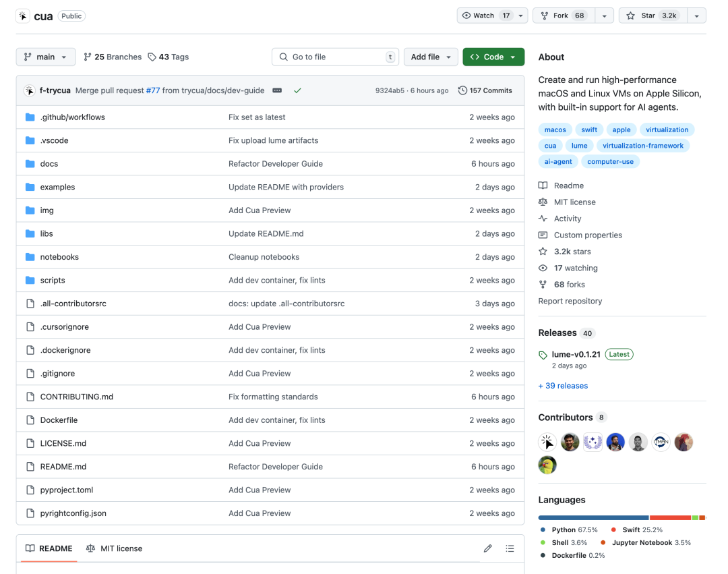
Task: Expand commit message ellipsis button
Action: (277, 90)
